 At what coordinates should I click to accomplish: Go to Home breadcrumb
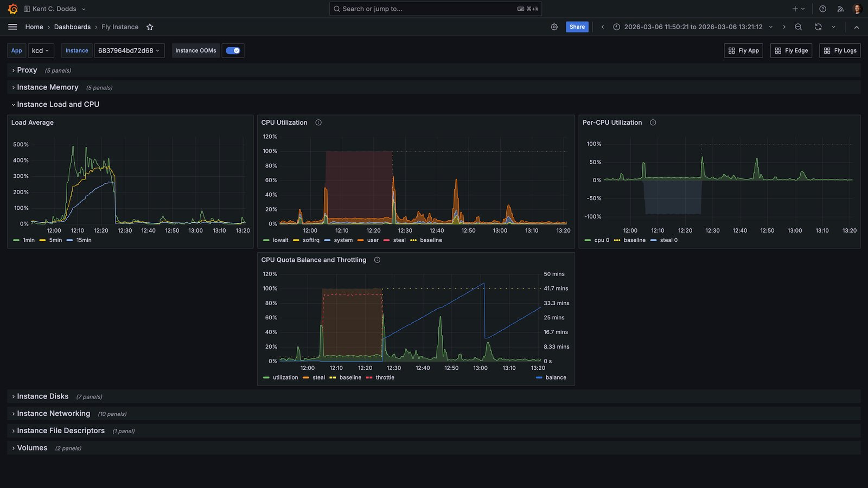click(x=34, y=27)
